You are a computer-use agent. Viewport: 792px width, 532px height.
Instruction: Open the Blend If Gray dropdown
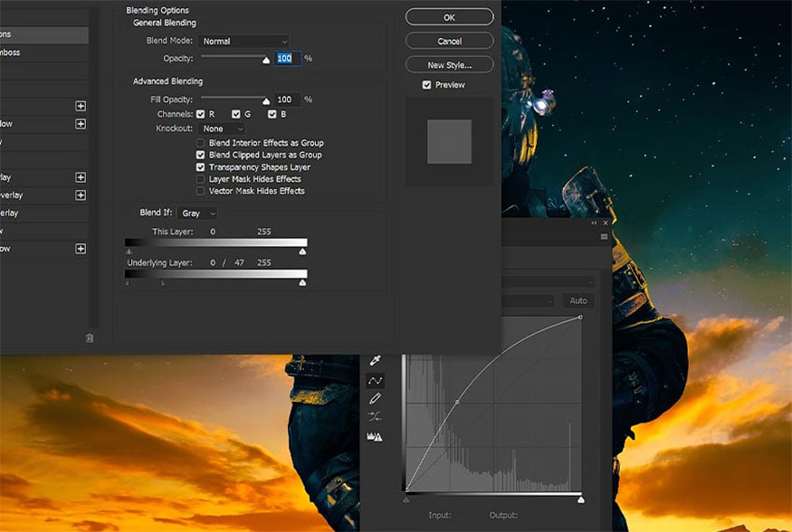pyautogui.click(x=197, y=213)
